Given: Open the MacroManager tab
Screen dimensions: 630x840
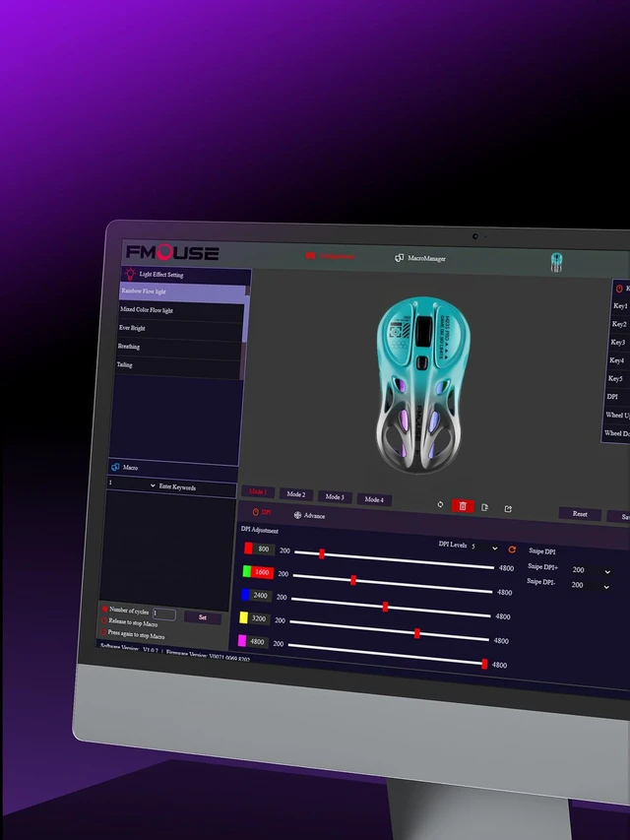Looking at the screenshot, I should 420,258.
